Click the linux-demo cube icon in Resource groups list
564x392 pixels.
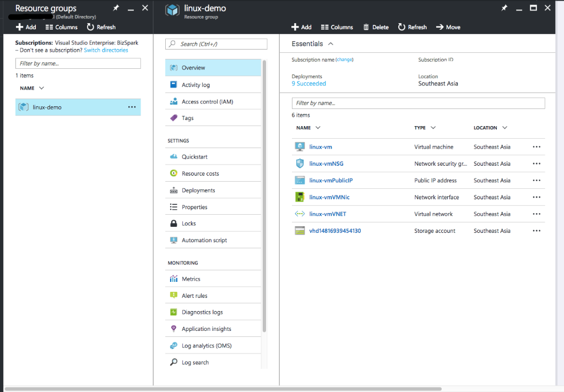coord(23,107)
